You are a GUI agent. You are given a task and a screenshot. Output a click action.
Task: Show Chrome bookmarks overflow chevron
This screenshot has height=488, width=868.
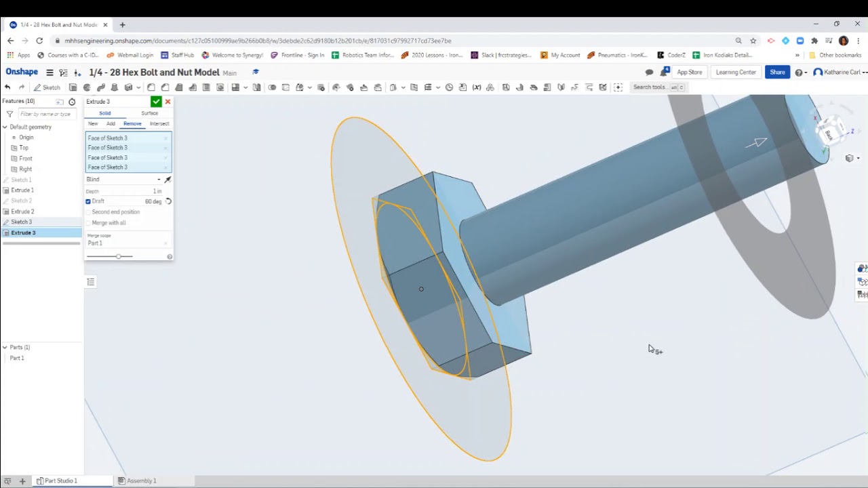click(797, 56)
